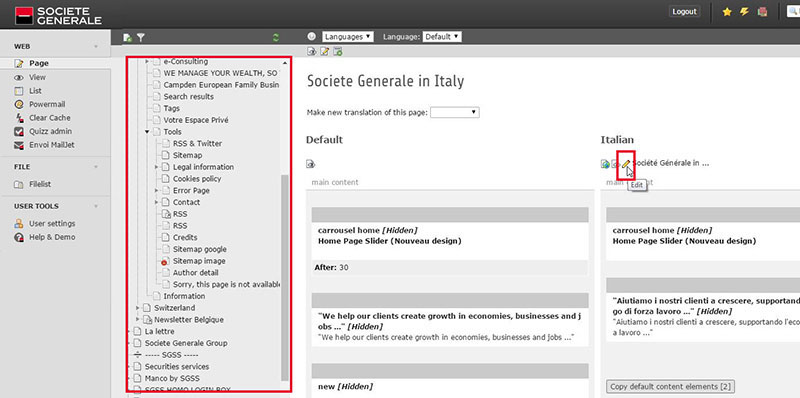The image size is (800, 398).
Task: Select RSS & Twitter in page tree
Action: [x=197, y=143]
